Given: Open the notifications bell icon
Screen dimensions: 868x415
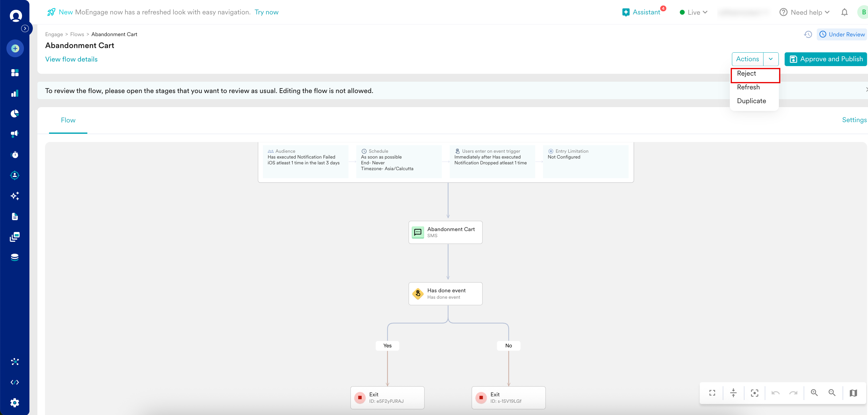Looking at the screenshot, I should tap(844, 13).
